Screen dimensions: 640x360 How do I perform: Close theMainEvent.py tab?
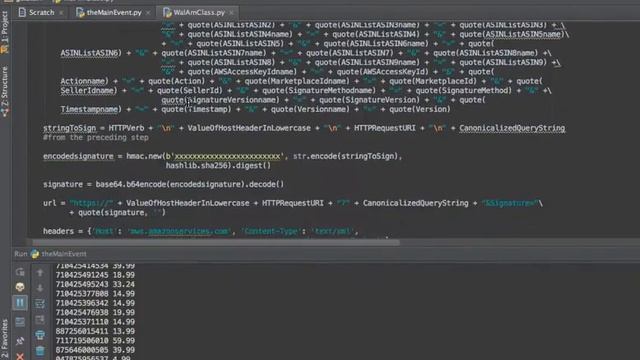click(148, 13)
